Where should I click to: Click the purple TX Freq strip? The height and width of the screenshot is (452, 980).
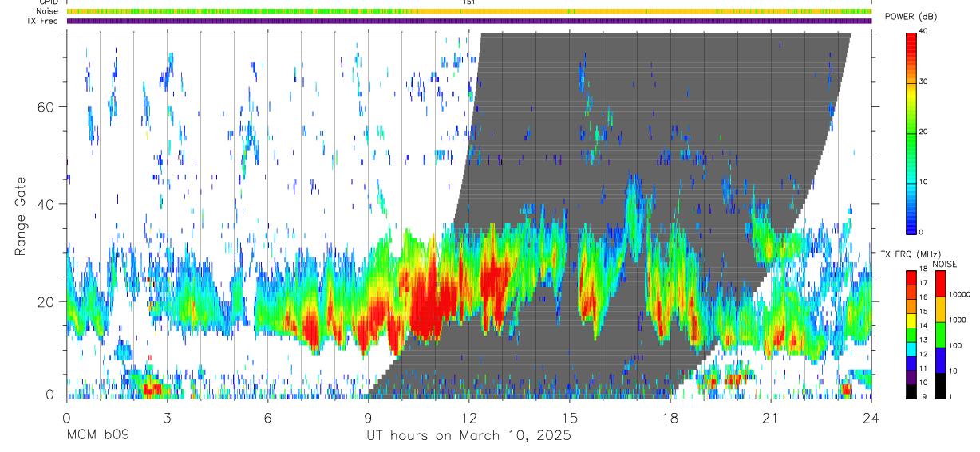[469, 21]
